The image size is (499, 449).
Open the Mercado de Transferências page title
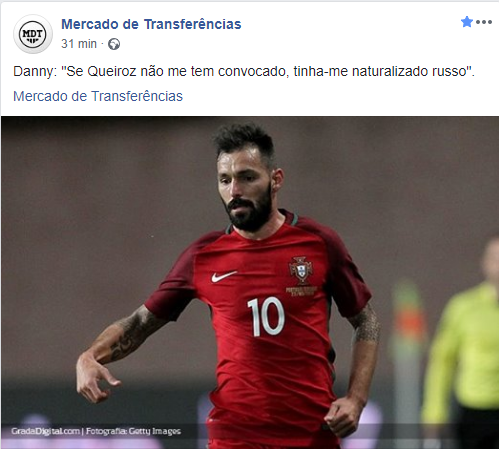pos(151,24)
